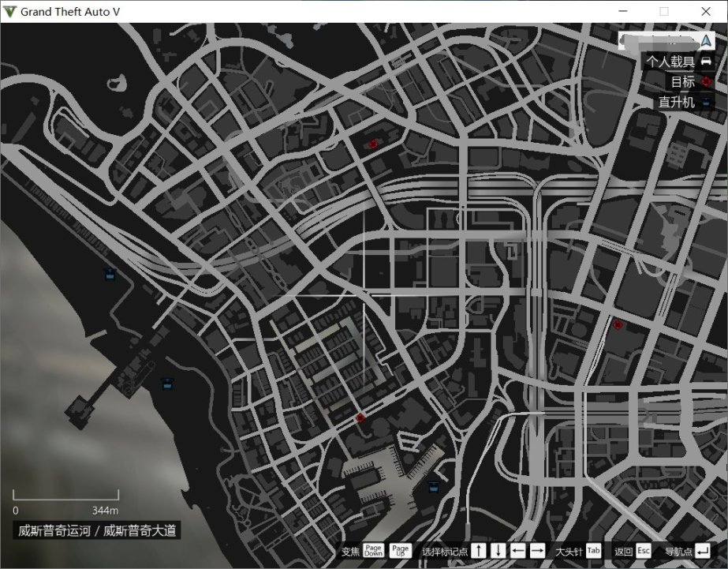The image size is (728, 569).
Task: Select the red target blip below the canal blocks
Action: (x=360, y=418)
